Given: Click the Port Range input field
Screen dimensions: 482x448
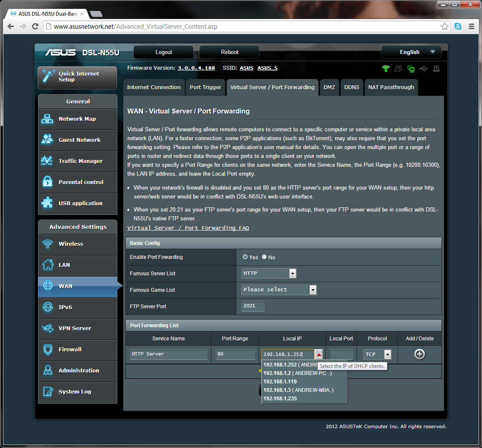Looking at the screenshot, I should tap(235, 354).
